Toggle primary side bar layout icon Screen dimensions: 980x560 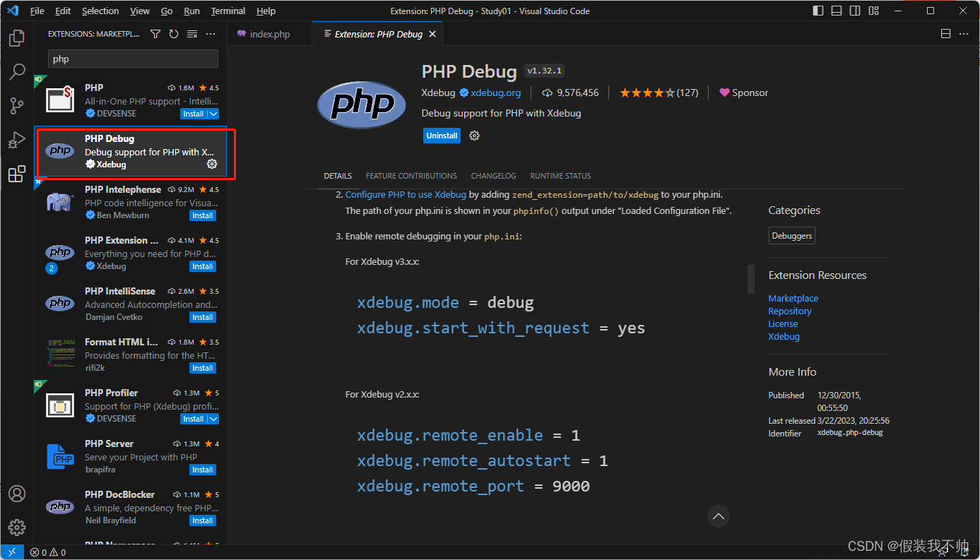(x=818, y=11)
